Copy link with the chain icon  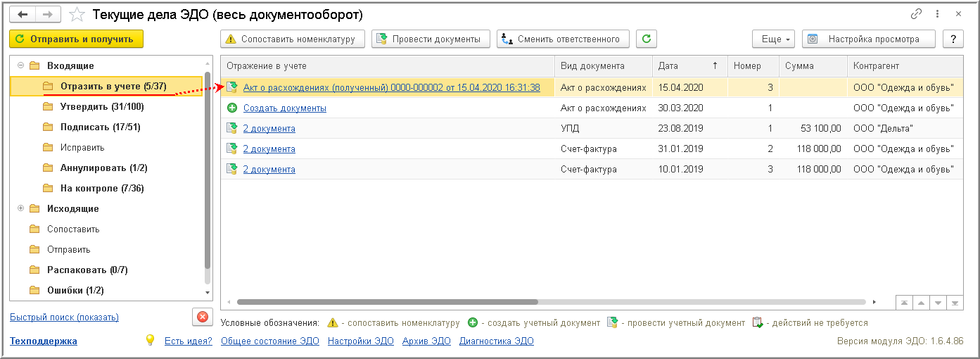916,14
